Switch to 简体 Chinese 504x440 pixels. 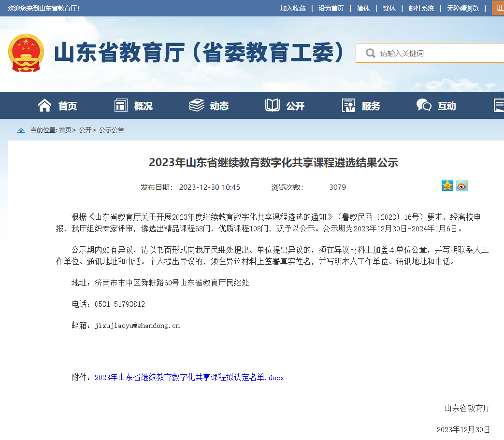[x=363, y=8]
